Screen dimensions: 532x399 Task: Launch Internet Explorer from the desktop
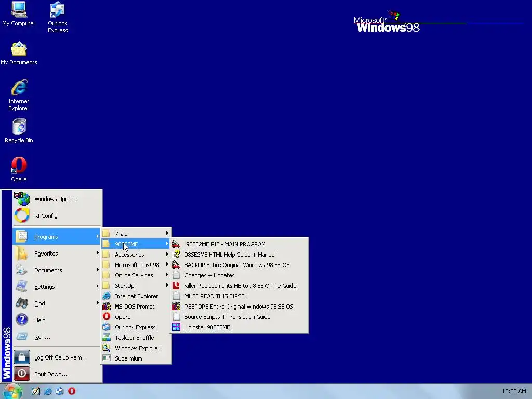(x=19, y=95)
